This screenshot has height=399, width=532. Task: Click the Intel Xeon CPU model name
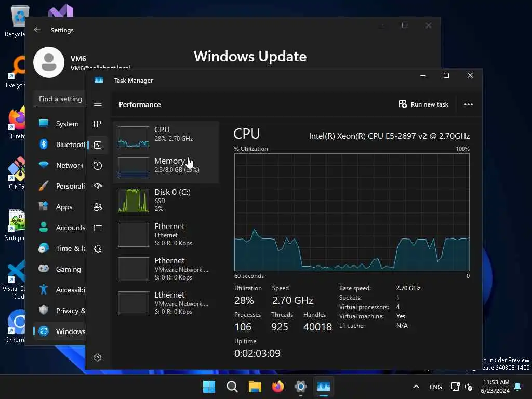[389, 136]
